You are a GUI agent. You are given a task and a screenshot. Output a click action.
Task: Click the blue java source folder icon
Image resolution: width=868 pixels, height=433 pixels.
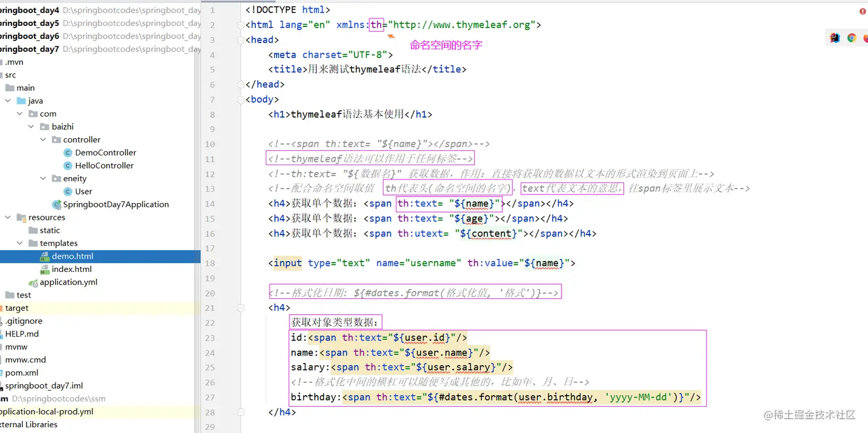[x=21, y=101]
